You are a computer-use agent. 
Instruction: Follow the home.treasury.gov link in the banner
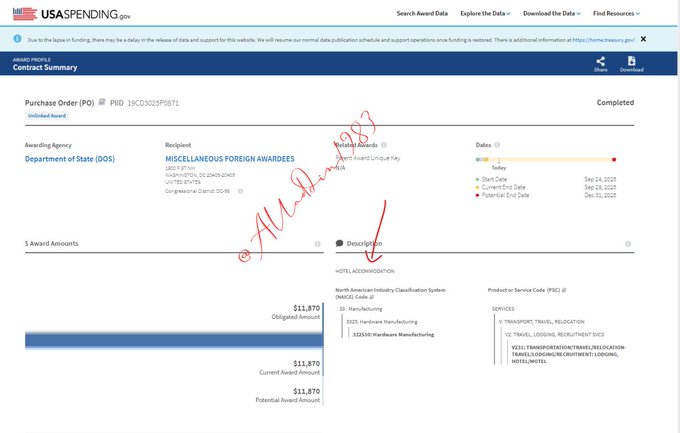click(x=600, y=39)
